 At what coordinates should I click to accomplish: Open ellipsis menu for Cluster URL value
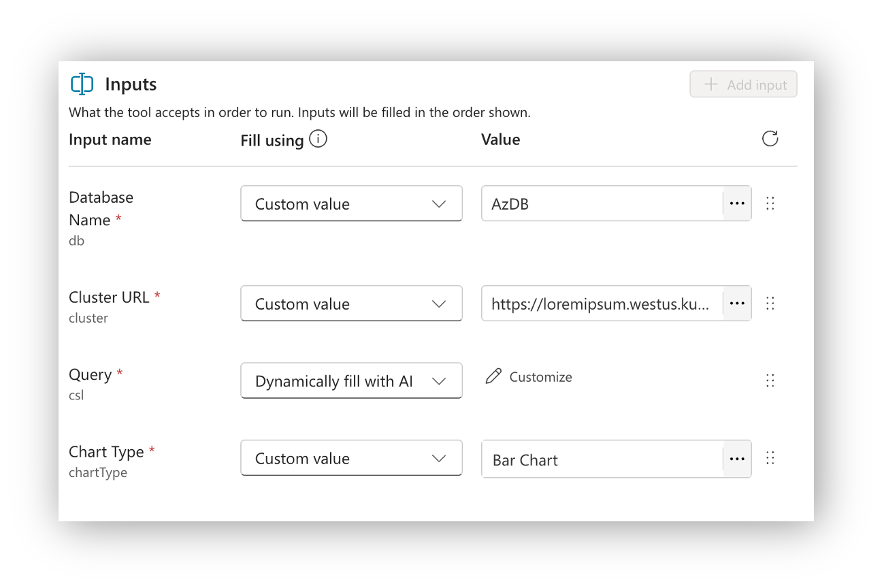pos(737,304)
